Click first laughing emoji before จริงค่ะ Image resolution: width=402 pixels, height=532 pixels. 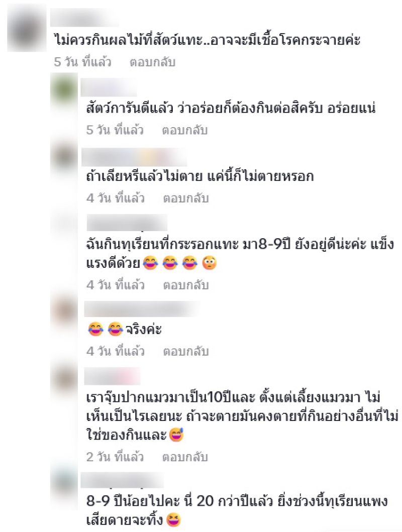point(95,329)
